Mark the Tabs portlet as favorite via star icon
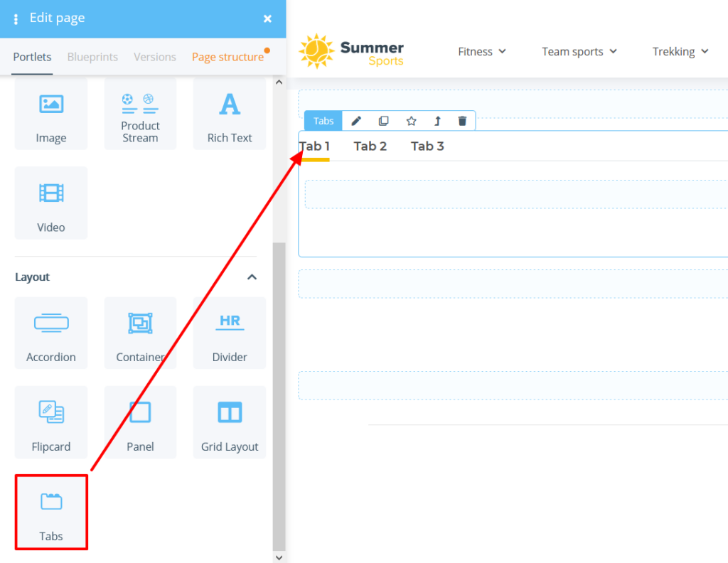728x563 pixels. pos(410,120)
